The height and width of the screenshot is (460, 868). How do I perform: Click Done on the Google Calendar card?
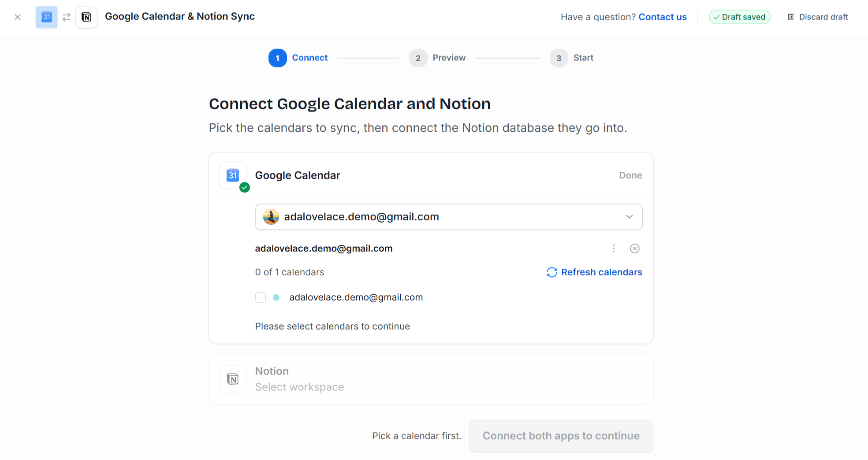(630, 175)
